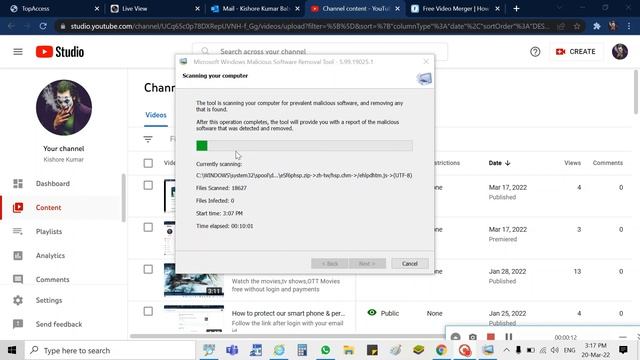Check the box for the Jan 28, 2022 video
640x360 pixels.
click(148, 269)
